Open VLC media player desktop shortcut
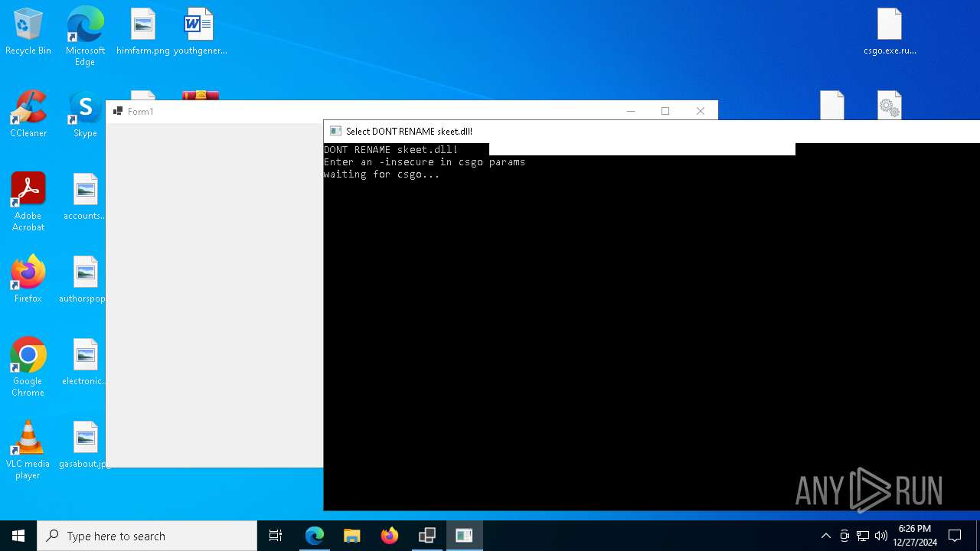Image resolution: width=980 pixels, height=551 pixels. pyautogui.click(x=28, y=450)
